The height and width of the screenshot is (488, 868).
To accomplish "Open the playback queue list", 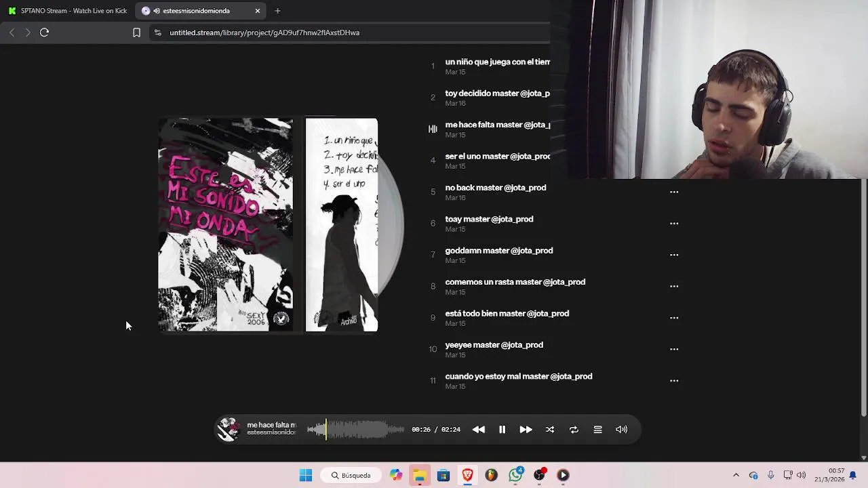I will pyautogui.click(x=597, y=430).
